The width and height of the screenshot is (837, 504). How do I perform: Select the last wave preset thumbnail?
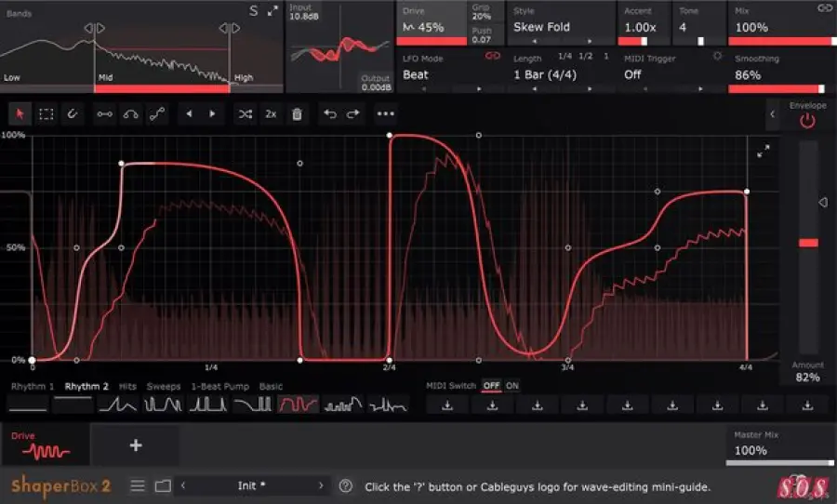[x=388, y=405]
